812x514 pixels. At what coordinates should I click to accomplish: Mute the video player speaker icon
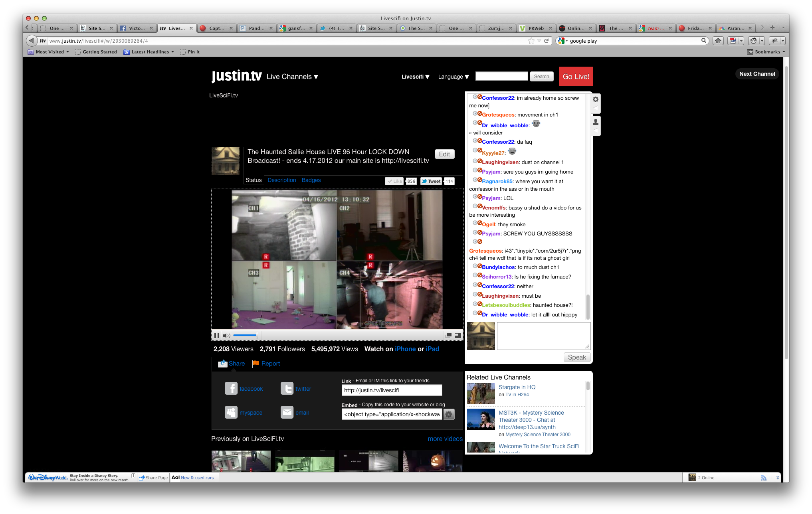pos(226,336)
